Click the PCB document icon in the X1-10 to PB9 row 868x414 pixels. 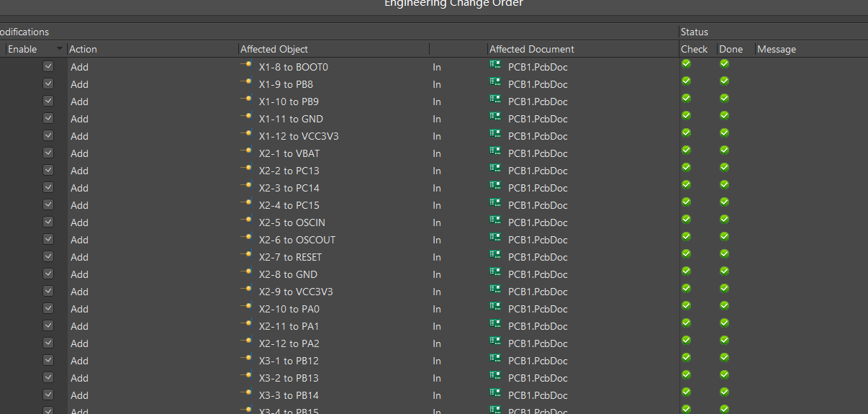[x=495, y=99]
